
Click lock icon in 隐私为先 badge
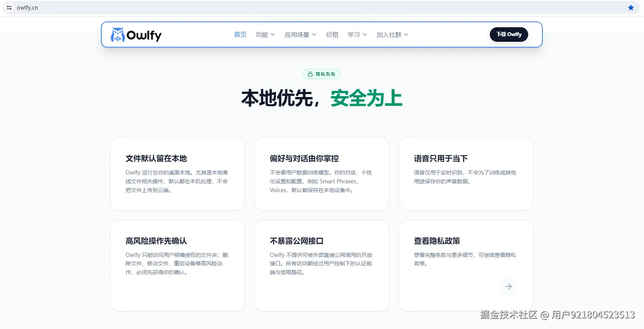tap(310, 74)
